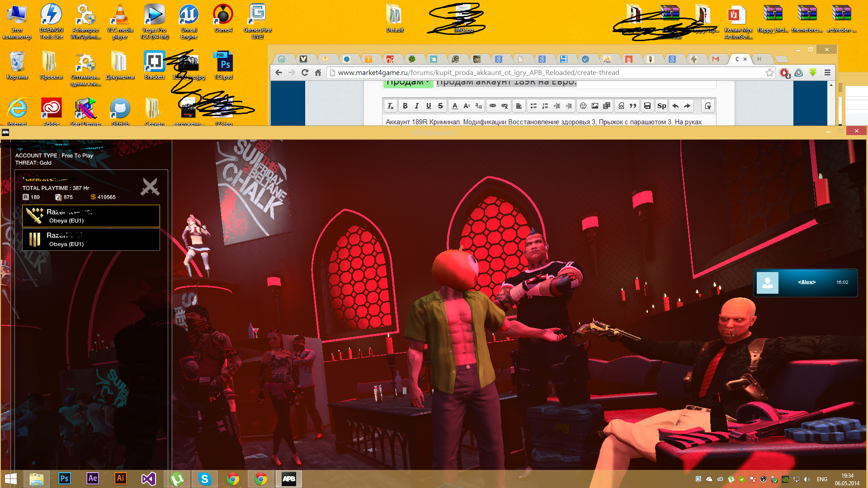Open After Effects from the taskbar
868x488 pixels.
(x=93, y=479)
